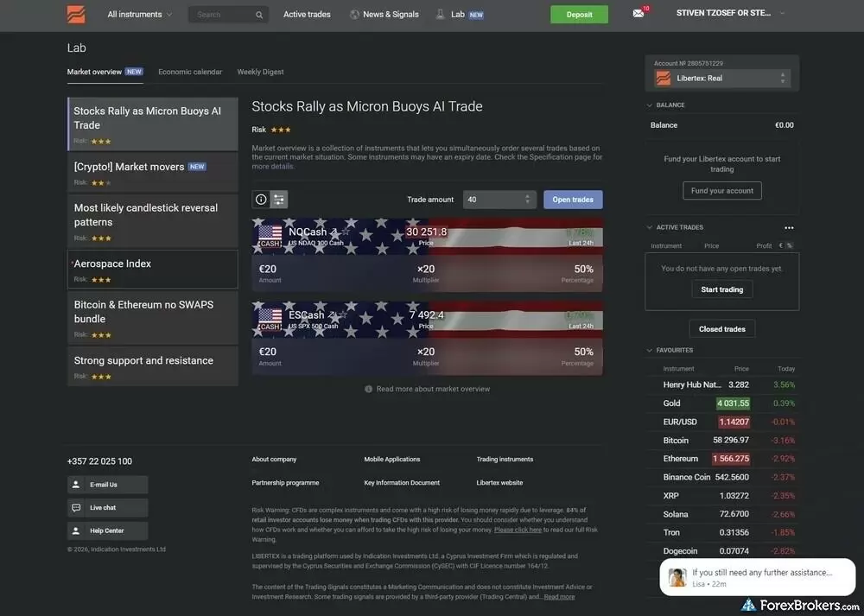Image resolution: width=864 pixels, height=616 pixels.
Task: Show profit in euro currency
Action: pos(781,245)
